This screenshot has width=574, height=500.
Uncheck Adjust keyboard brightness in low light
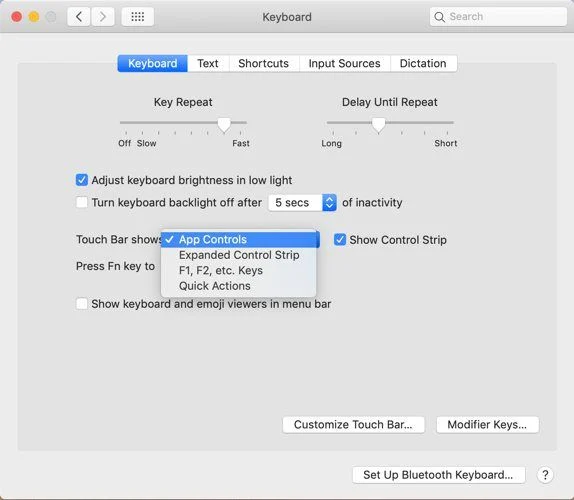coord(82,180)
